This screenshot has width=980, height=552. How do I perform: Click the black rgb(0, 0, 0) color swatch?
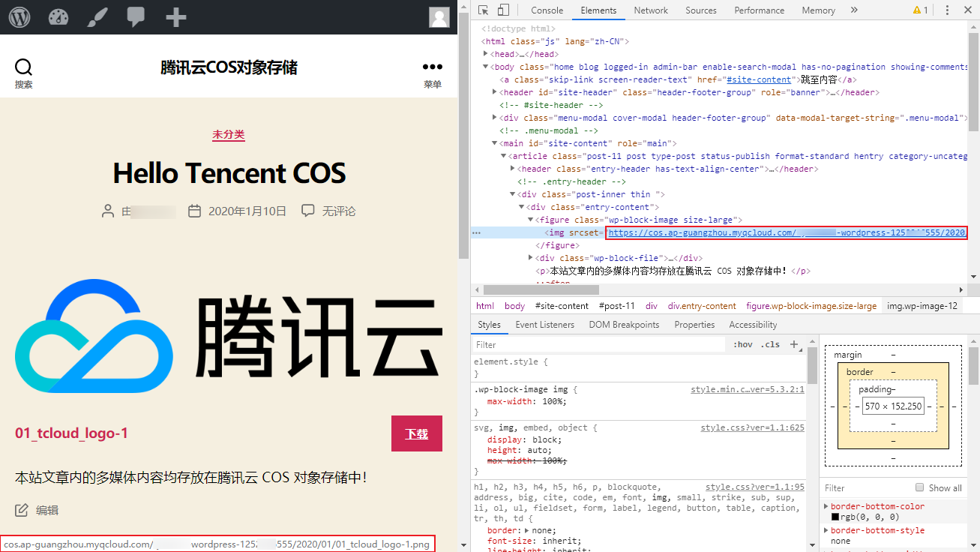point(835,517)
